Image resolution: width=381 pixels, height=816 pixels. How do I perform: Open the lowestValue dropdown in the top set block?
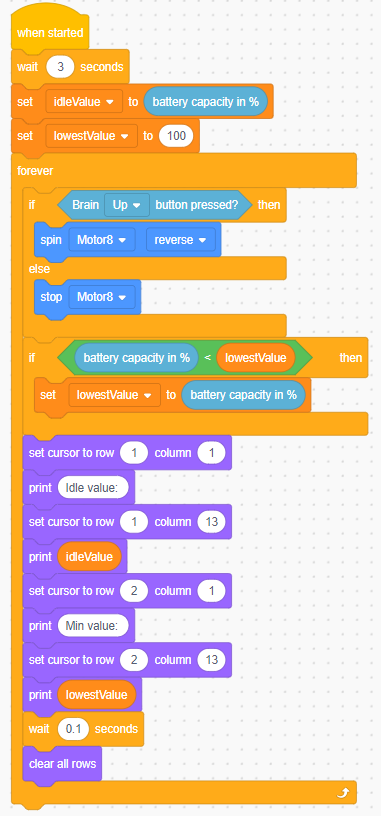click(92, 136)
